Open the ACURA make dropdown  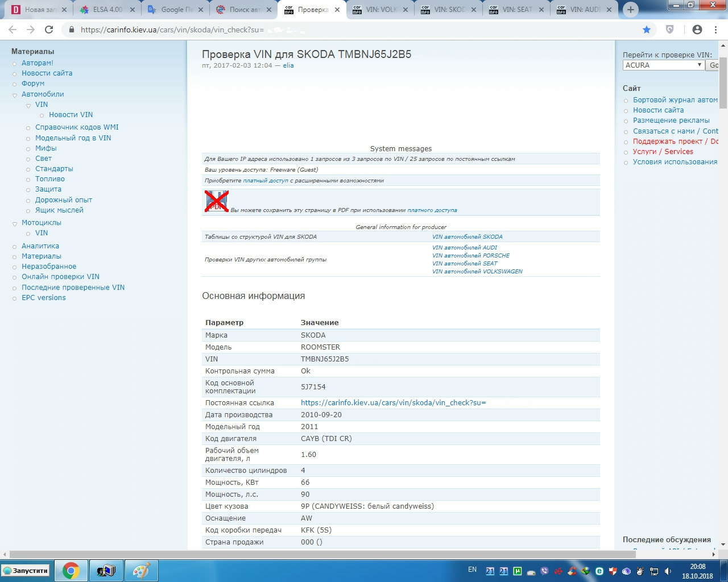664,65
